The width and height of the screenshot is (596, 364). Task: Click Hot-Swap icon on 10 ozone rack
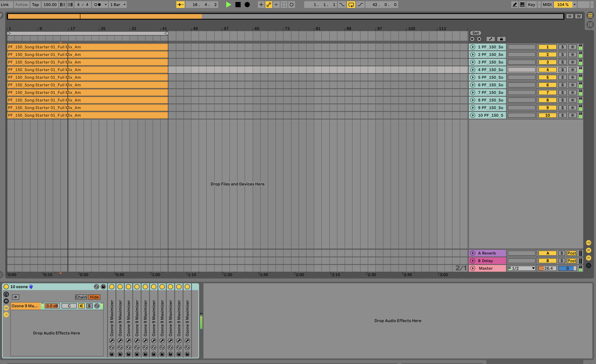97,287
